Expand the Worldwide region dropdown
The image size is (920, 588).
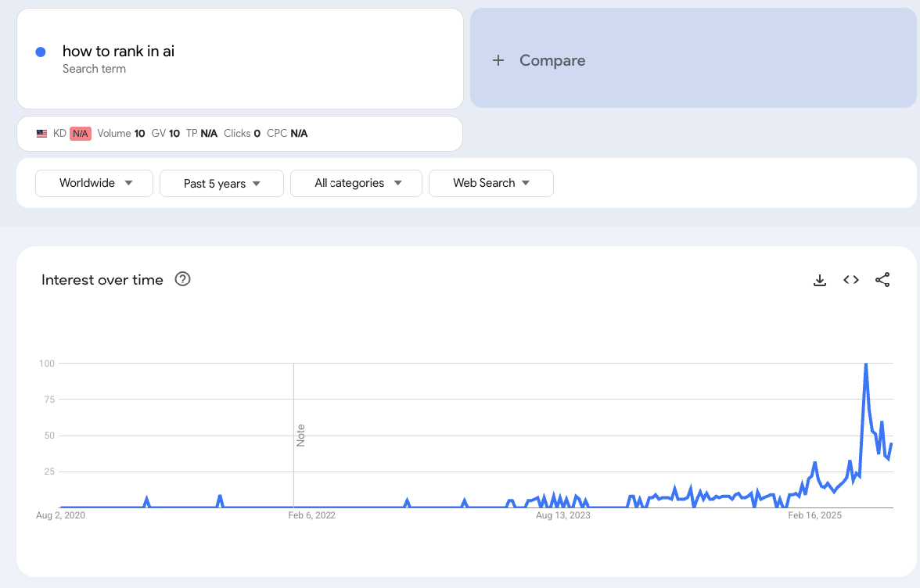pyautogui.click(x=94, y=183)
